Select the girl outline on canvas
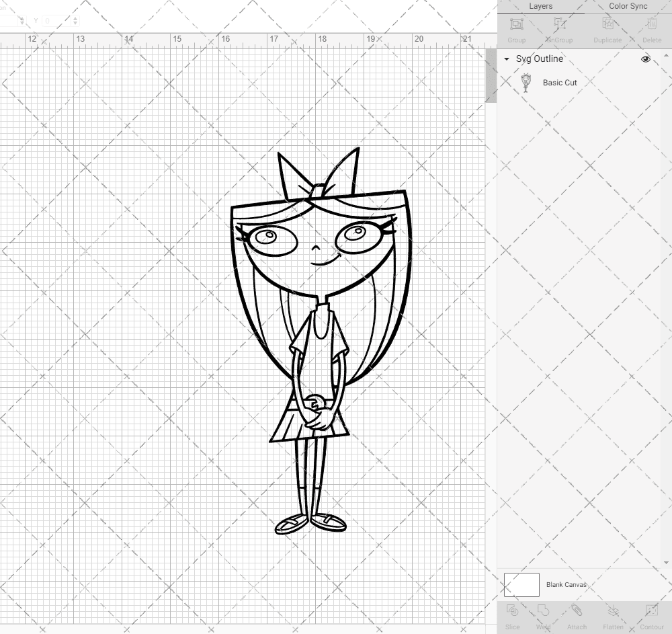This screenshot has width=672, height=634. pos(321,341)
